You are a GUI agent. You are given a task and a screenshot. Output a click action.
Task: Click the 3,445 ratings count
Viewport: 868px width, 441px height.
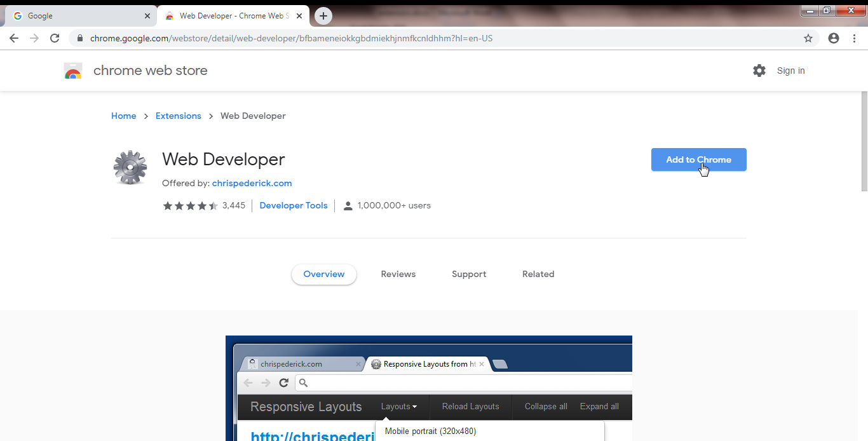coord(233,206)
